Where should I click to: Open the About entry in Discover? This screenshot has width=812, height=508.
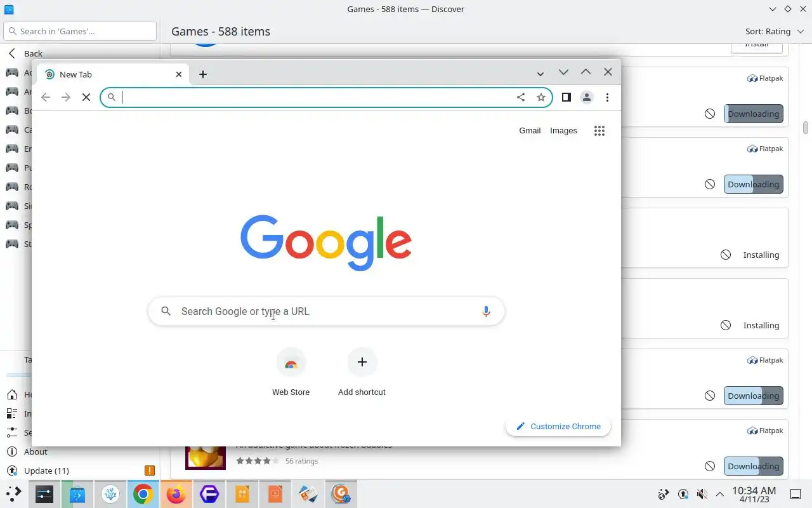(x=36, y=451)
